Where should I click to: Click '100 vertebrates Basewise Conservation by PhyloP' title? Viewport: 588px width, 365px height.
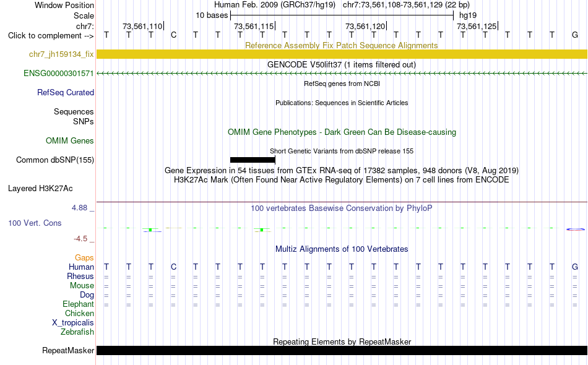[x=341, y=208]
